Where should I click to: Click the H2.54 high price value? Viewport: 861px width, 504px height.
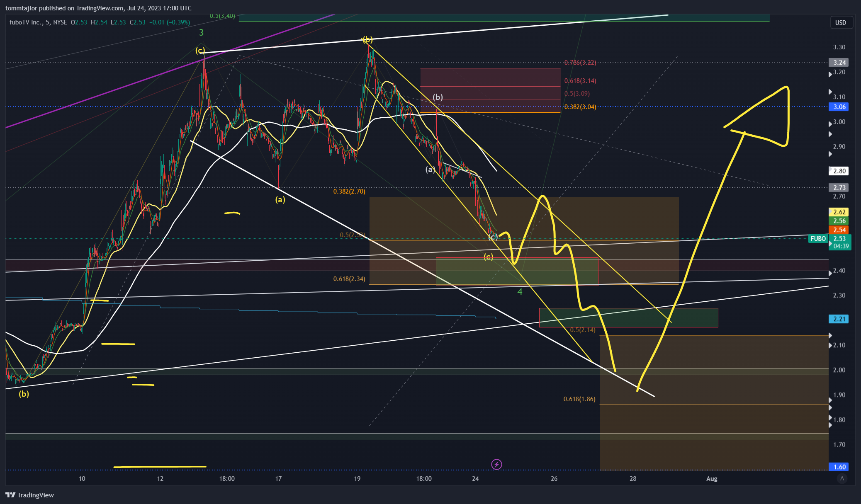coord(99,22)
